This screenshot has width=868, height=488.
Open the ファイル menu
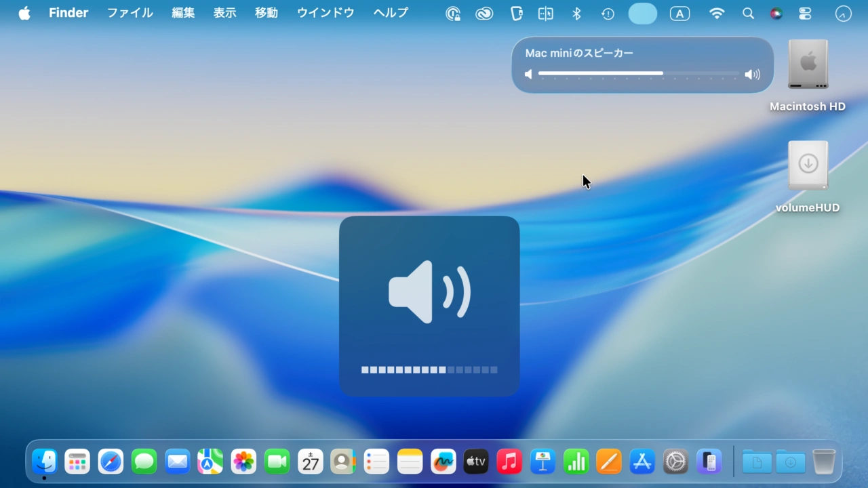click(x=130, y=14)
